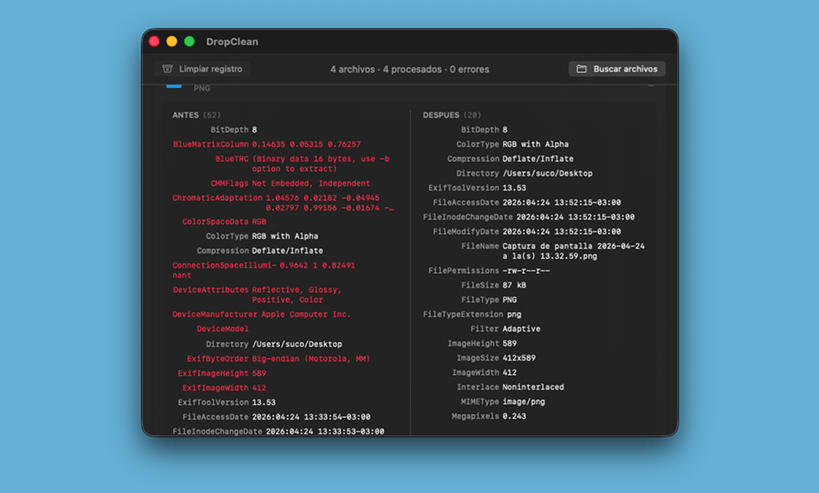Maximize DropClean using the green button

coord(190,41)
